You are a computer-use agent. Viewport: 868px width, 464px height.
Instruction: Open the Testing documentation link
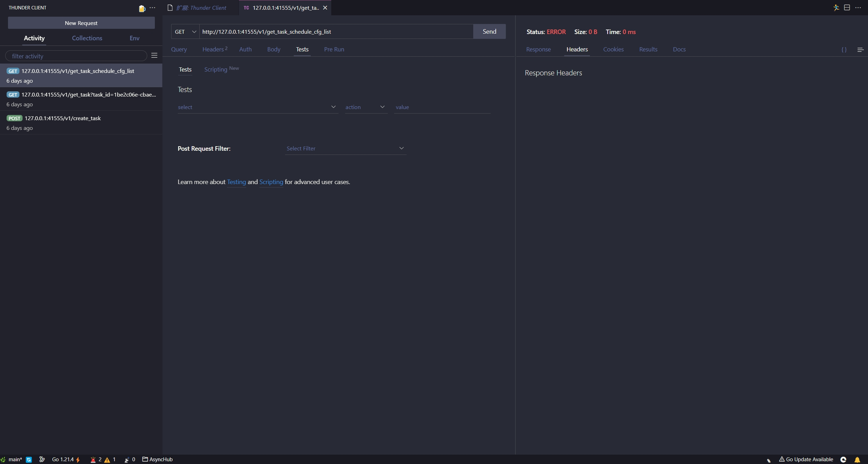[x=236, y=182]
